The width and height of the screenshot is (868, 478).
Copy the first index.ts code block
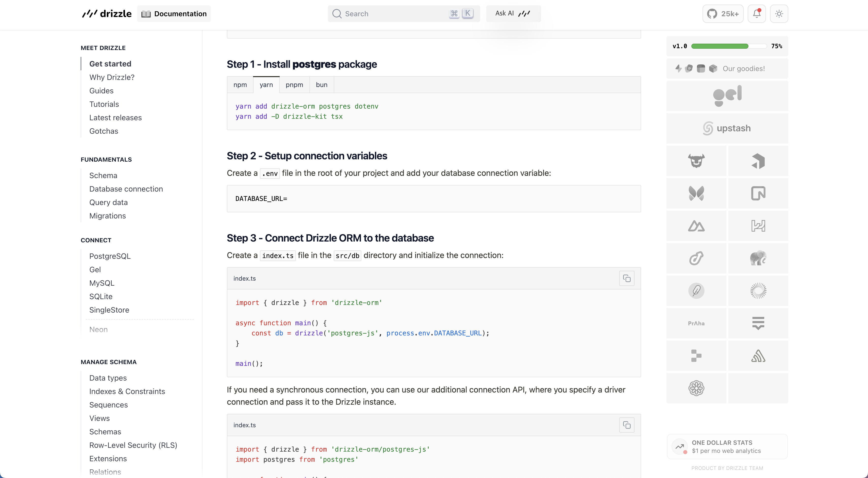click(x=627, y=278)
